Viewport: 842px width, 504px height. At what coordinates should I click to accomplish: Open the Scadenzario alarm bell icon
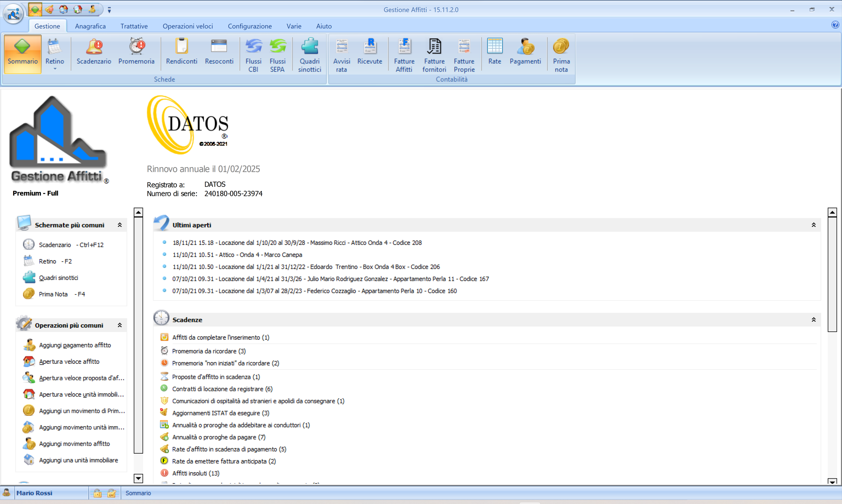[x=94, y=47]
